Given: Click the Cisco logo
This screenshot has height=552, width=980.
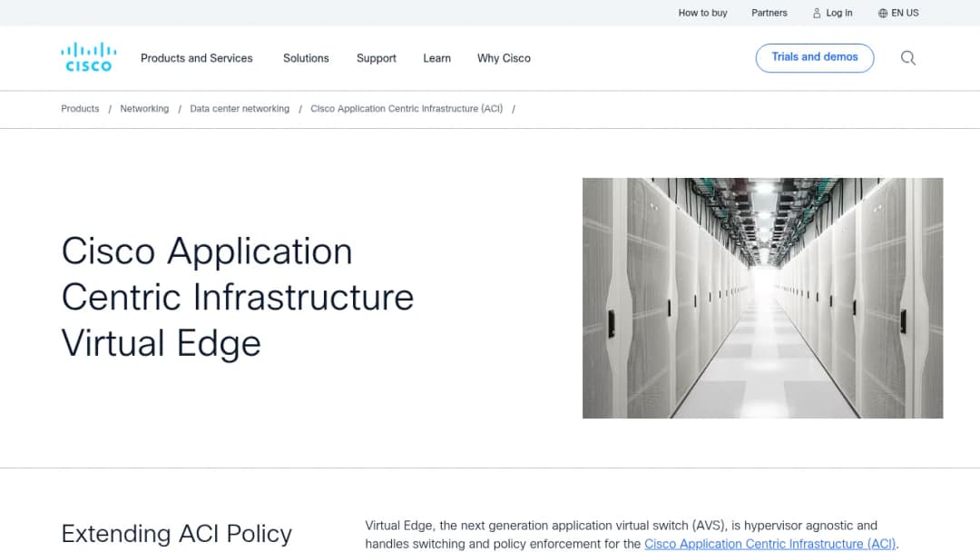Looking at the screenshot, I should (x=89, y=57).
